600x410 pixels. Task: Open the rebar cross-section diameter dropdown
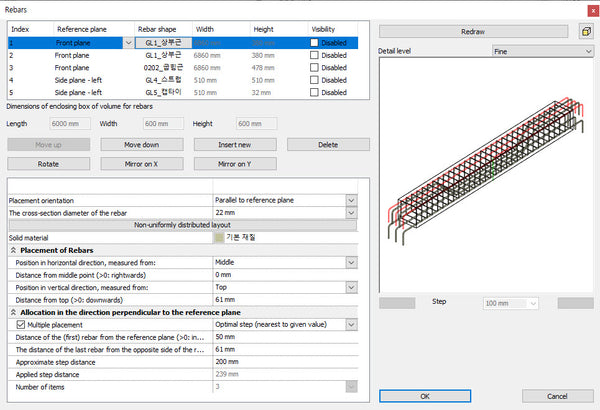[351, 213]
